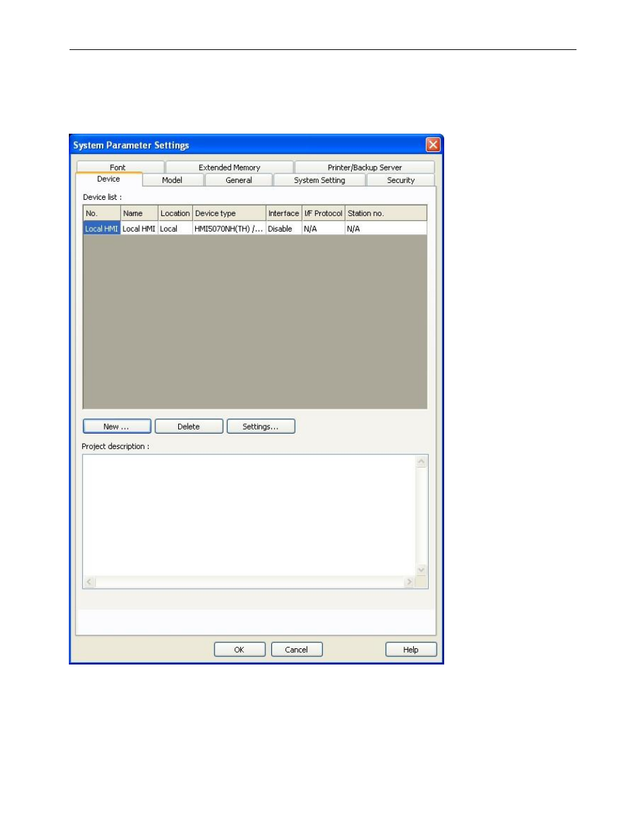Click the horizontal scrollbar left arrow
The height and width of the screenshot is (834, 644).
[90, 582]
